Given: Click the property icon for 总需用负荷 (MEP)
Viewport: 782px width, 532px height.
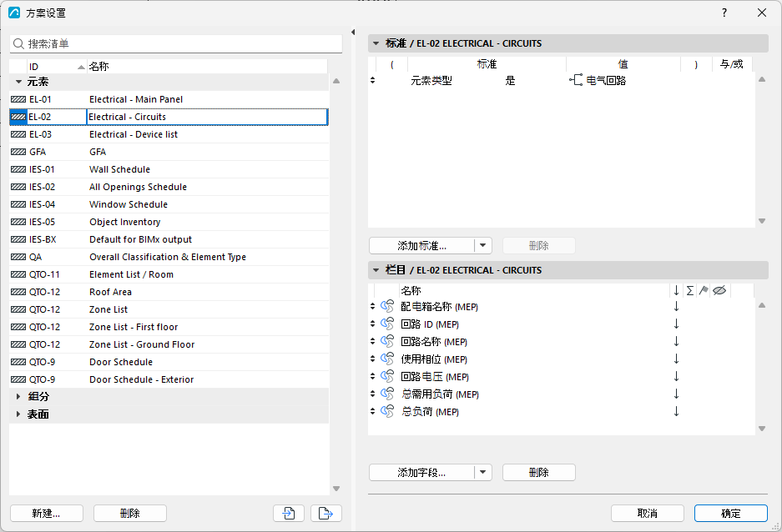Looking at the screenshot, I should tap(387, 394).
